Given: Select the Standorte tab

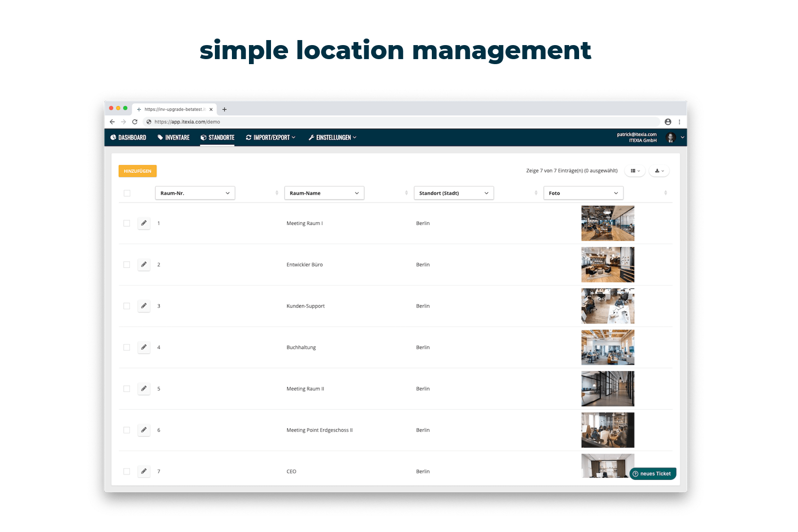Looking at the screenshot, I should coord(217,137).
